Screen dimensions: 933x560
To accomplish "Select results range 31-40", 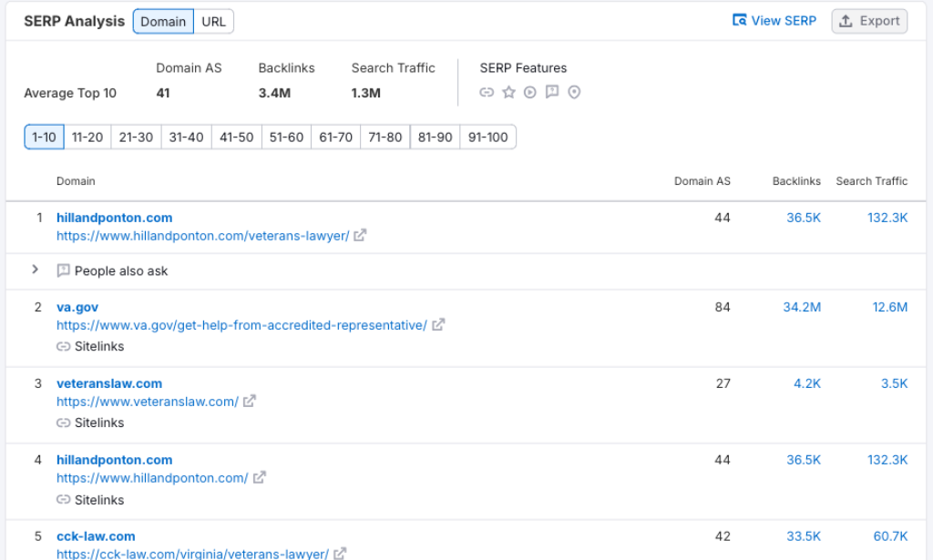I will pyautogui.click(x=186, y=137).
